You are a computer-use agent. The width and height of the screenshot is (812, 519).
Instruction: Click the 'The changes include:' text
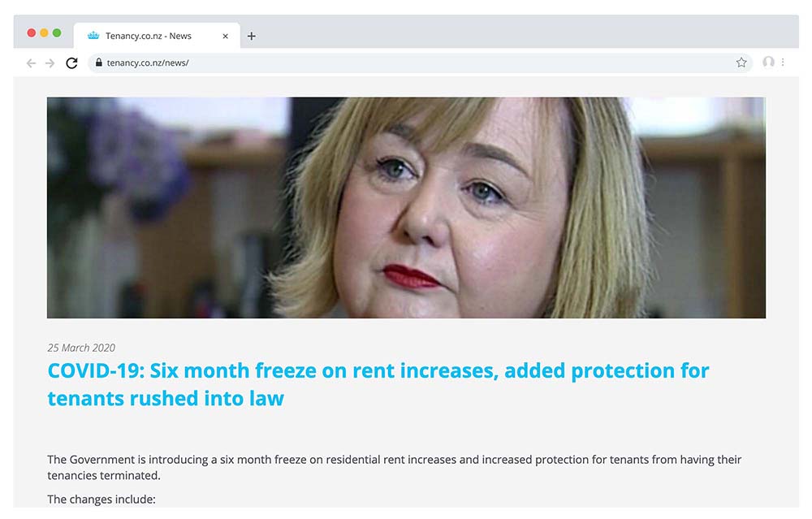click(101, 500)
